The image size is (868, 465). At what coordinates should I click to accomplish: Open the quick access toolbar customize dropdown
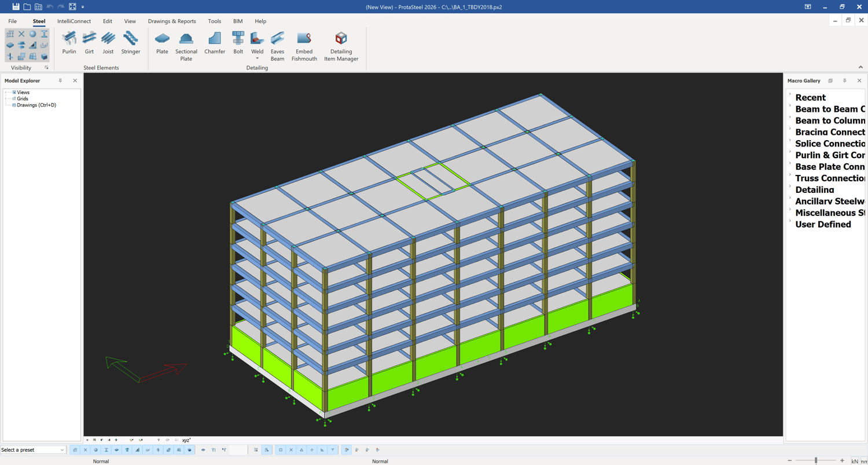tap(83, 7)
